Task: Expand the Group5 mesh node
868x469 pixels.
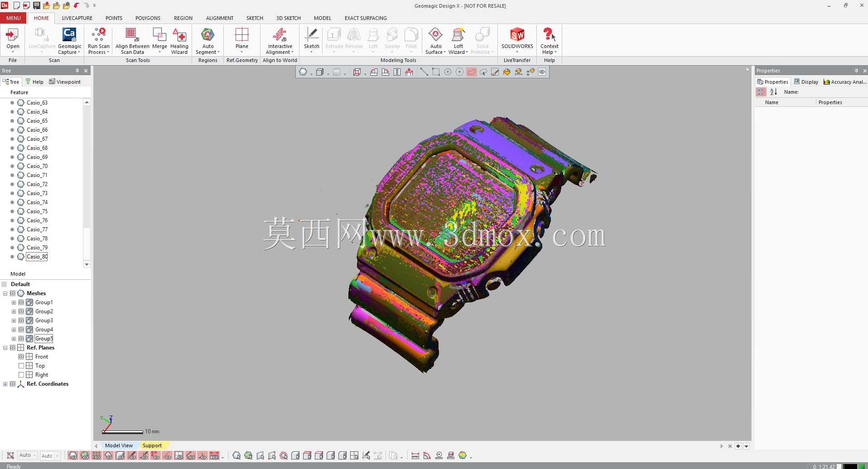Action: (14, 339)
